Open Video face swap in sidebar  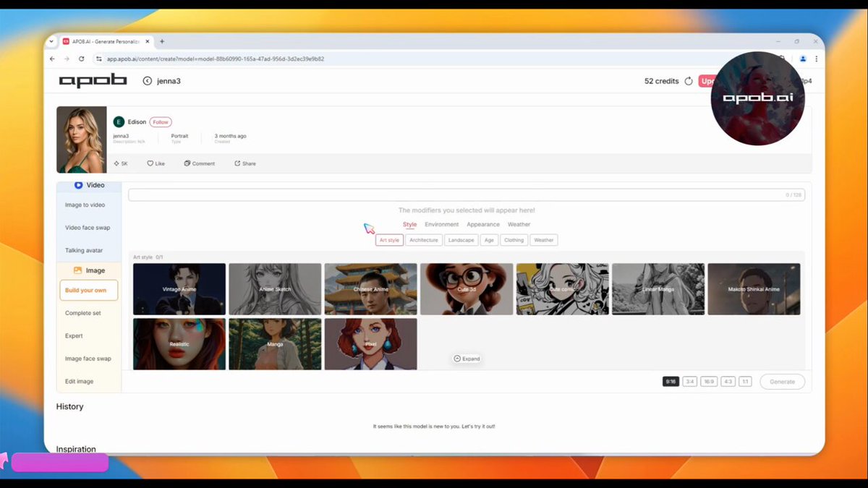[88, 228]
